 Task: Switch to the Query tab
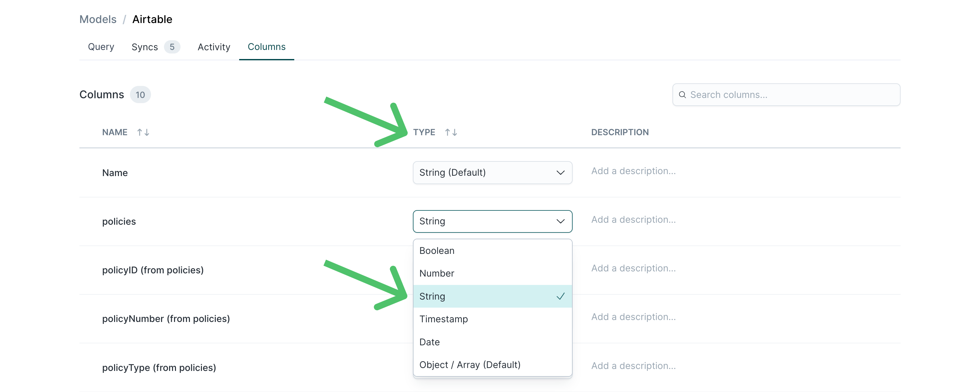pyautogui.click(x=101, y=47)
